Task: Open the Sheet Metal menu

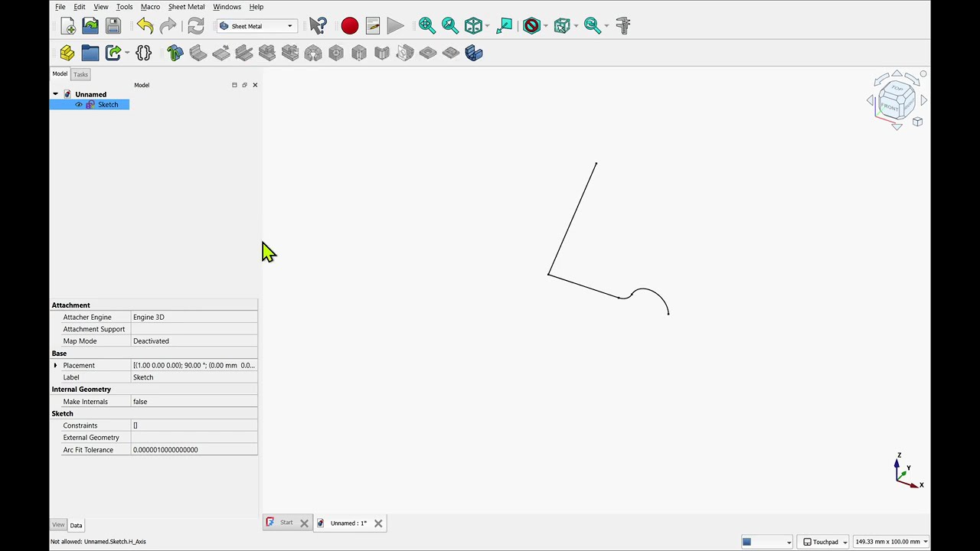Action: pyautogui.click(x=186, y=7)
